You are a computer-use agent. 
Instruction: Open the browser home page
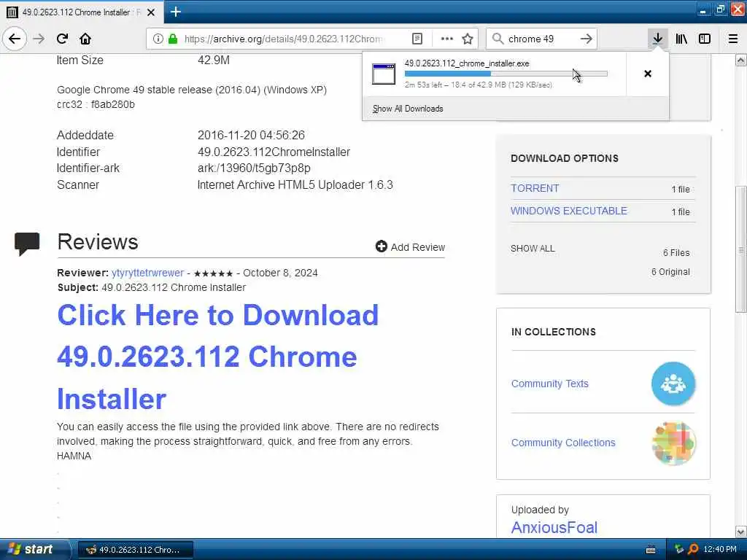click(x=85, y=39)
